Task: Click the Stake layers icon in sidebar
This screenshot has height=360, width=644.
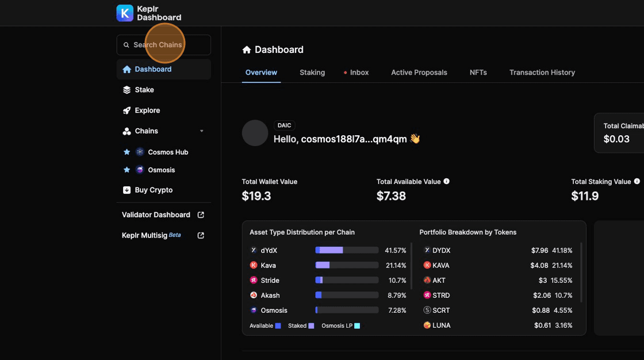Action: [x=127, y=90]
